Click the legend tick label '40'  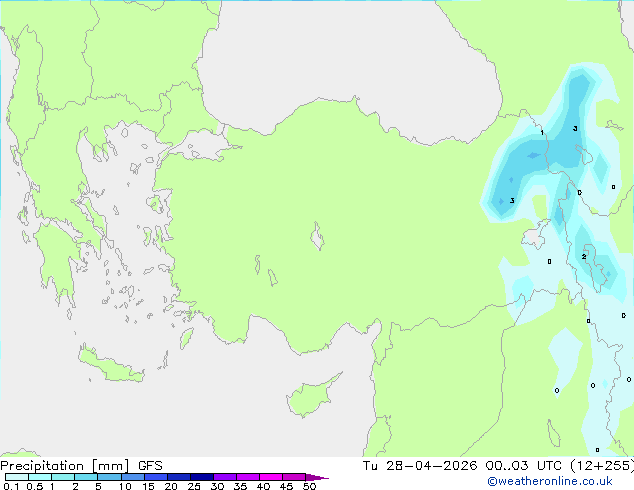[x=263, y=486]
